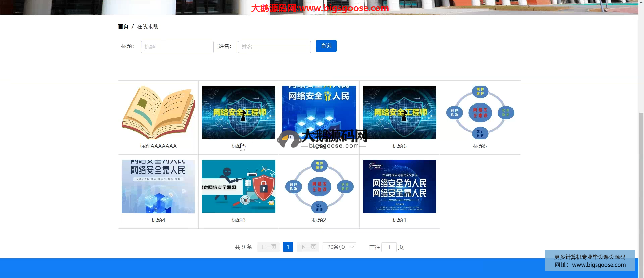Click the page size dropdown arrow

(x=352, y=247)
